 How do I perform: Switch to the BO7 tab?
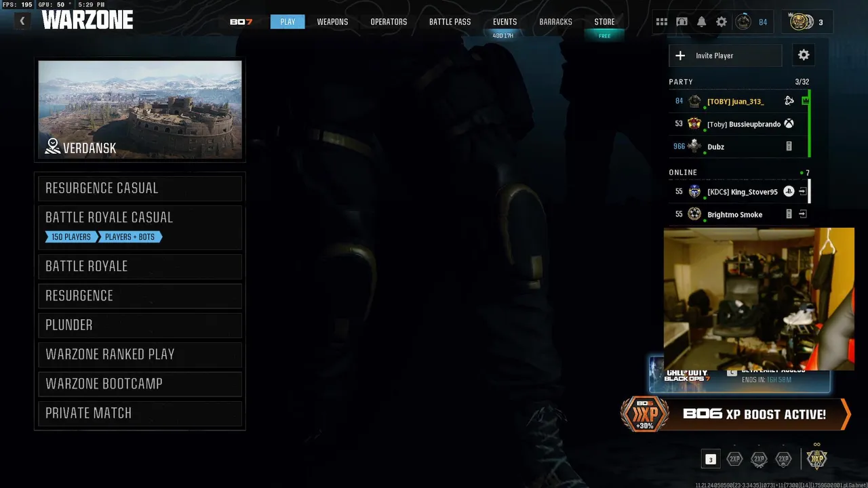point(241,22)
